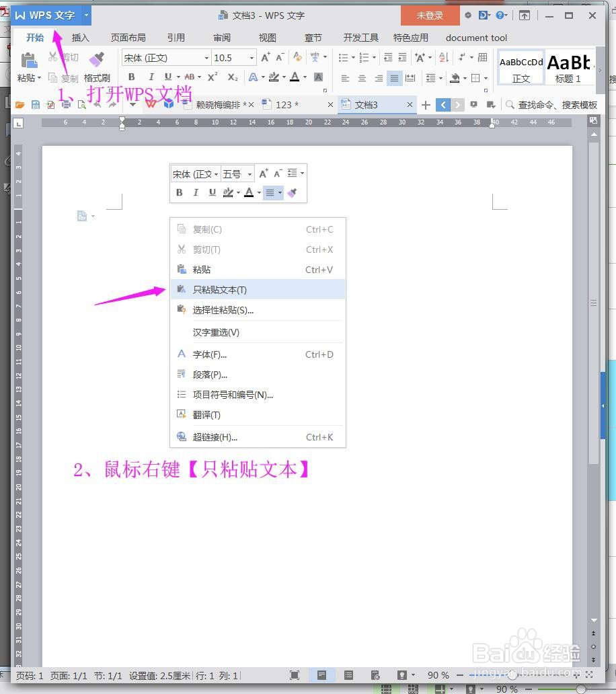Open the font name dropdown 宋体 (正文) in ribbon

(206, 58)
